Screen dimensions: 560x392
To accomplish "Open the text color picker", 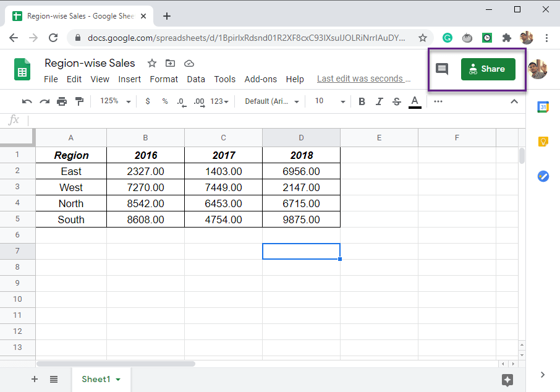I will (414, 101).
